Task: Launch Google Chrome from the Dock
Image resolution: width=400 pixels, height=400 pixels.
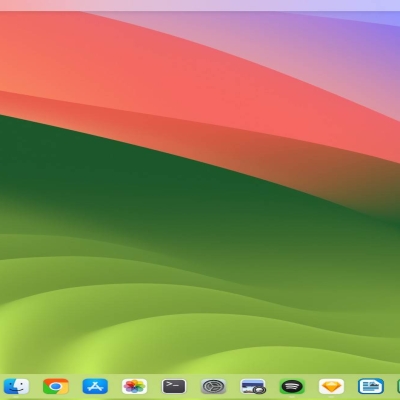Action: 56,387
